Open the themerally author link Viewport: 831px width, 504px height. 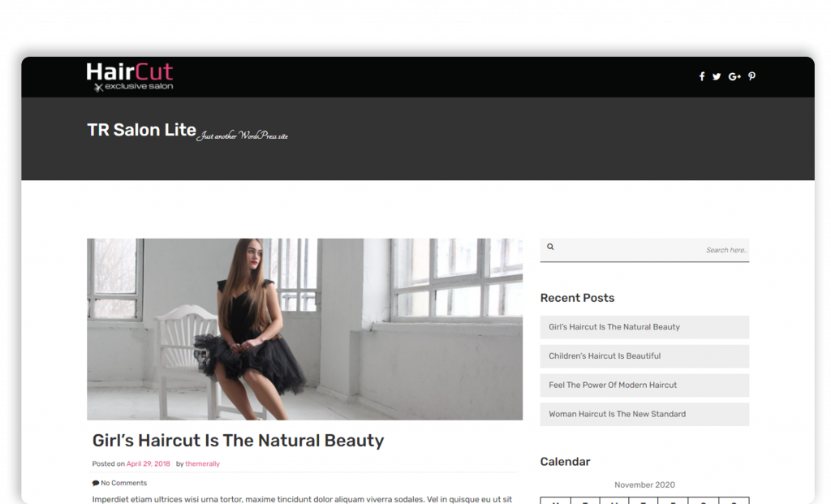pyautogui.click(x=202, y=463)
